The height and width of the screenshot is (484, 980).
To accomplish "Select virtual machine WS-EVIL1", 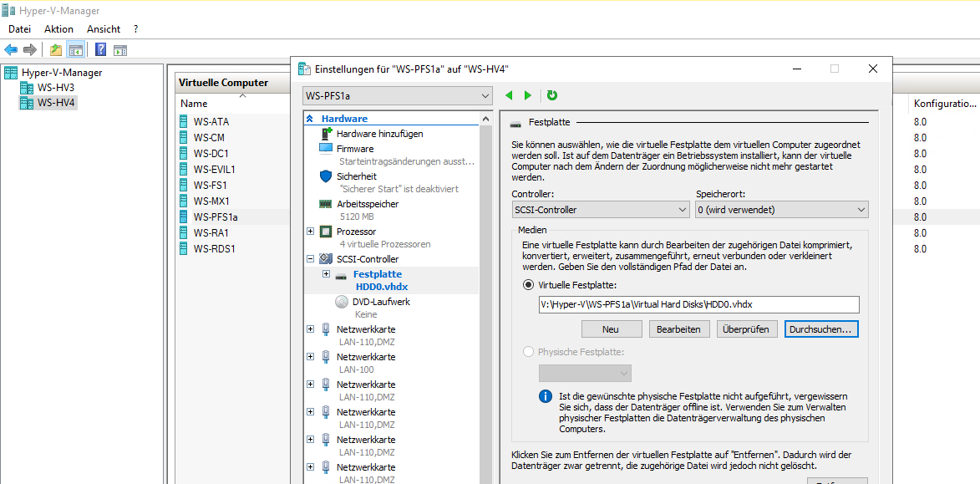I will tap(215, 170).
